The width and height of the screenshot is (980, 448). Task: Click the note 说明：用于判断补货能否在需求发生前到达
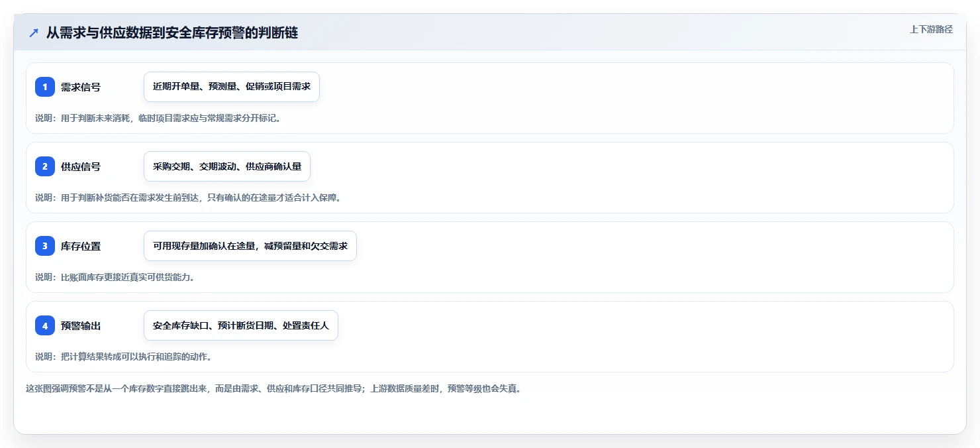point(188,197)
